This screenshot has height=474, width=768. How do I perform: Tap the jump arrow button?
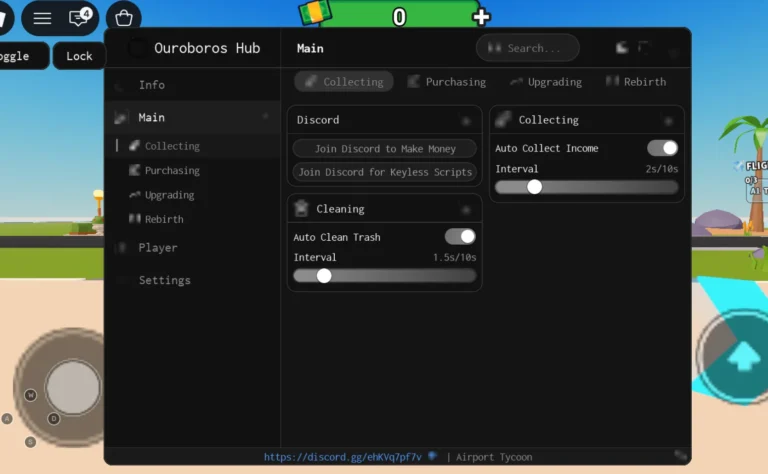pyautogui.click(x=743, y=356)
